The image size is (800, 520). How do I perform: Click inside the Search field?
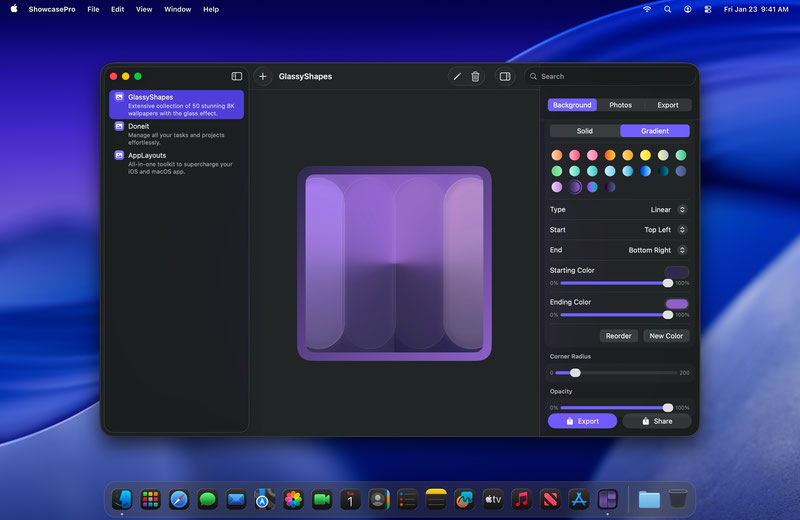click(612, 76)
